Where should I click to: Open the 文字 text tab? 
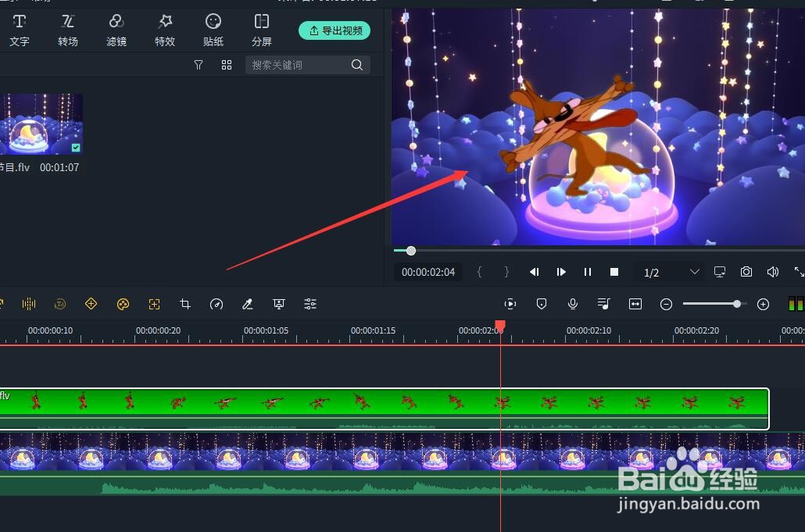pyautogui.click(x=19, y=30)
